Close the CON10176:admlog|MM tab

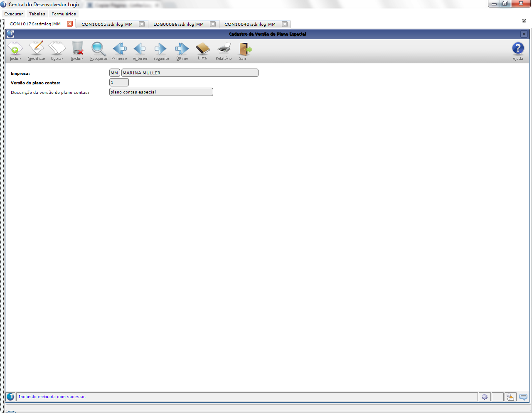click(70, 24)
